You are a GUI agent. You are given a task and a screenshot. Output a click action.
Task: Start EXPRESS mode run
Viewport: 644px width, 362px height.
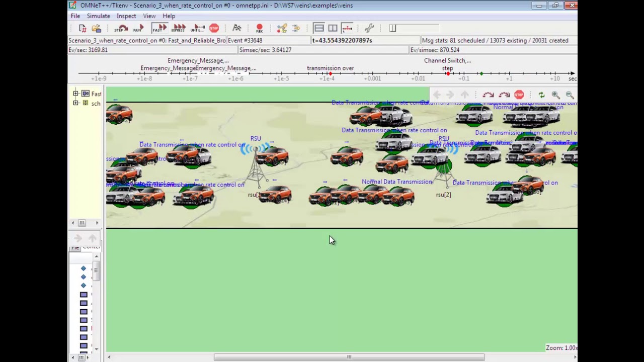[x=178, y=29]
